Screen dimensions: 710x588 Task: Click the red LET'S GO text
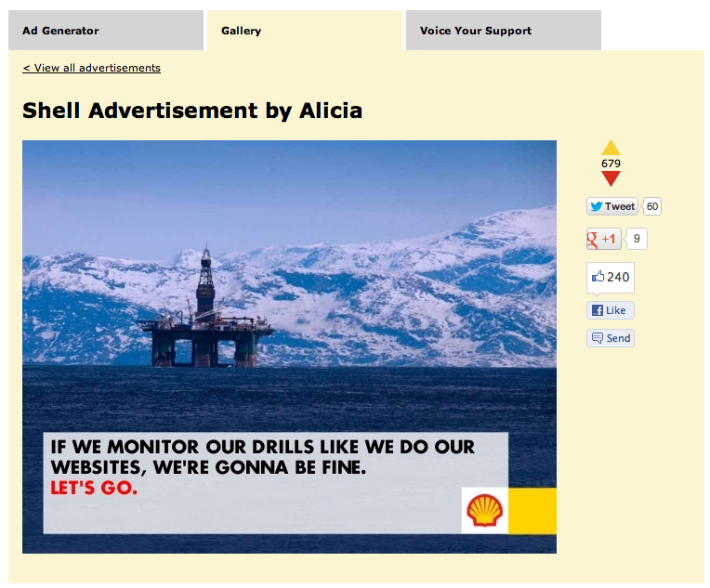pyautogui.click(x=94, y=488)
